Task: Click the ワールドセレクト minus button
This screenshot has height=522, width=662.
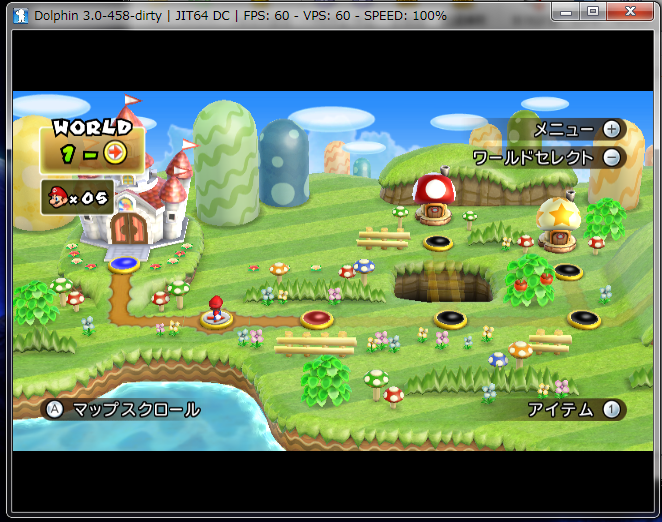Action: (611, 158)
